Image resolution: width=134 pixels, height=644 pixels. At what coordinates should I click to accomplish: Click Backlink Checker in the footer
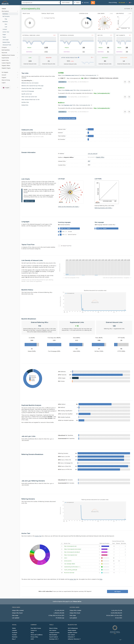(72, 633)
